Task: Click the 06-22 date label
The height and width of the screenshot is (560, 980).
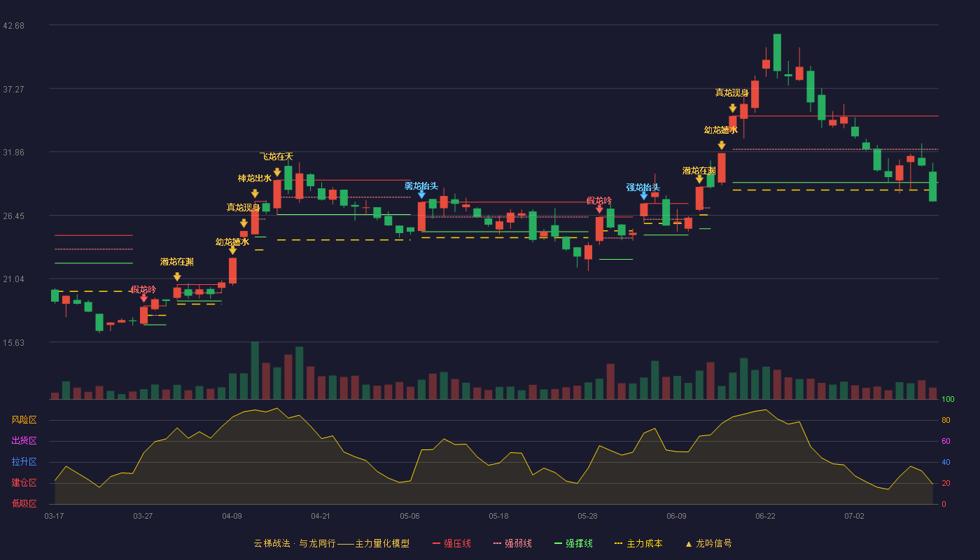Action: pos(765,516)
